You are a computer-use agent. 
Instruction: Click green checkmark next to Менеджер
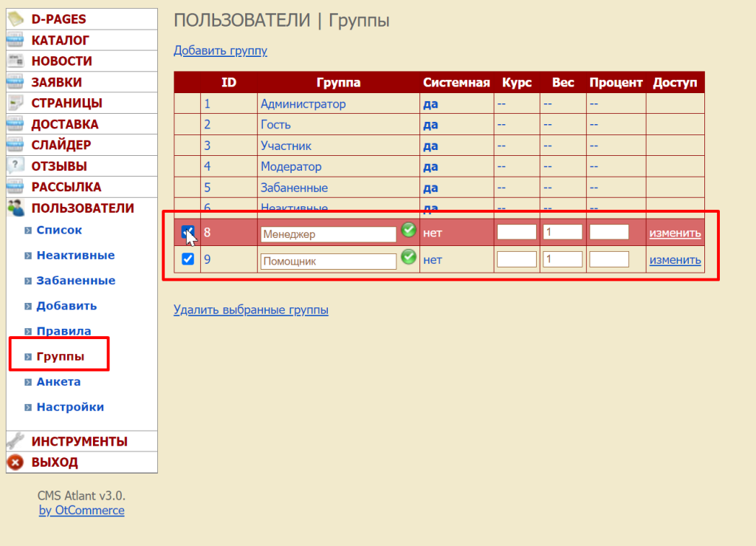point(408,230)
